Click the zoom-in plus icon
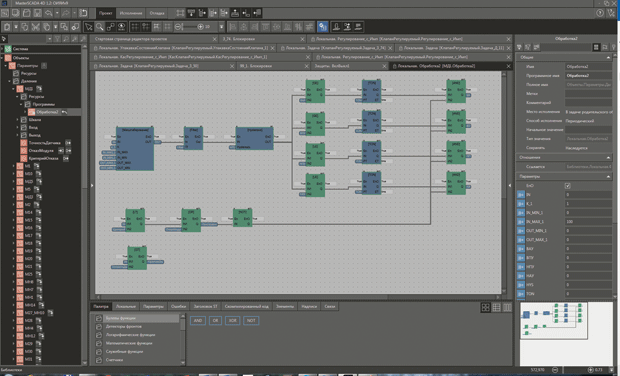620x376 pixels. tap(200, 27)
